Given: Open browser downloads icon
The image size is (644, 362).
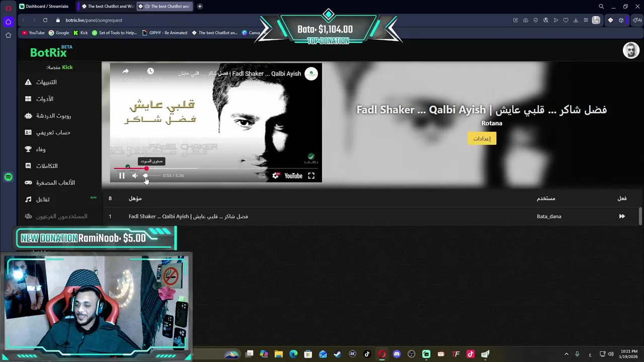Looking at the screenshot, I should [x=576, y=20].
